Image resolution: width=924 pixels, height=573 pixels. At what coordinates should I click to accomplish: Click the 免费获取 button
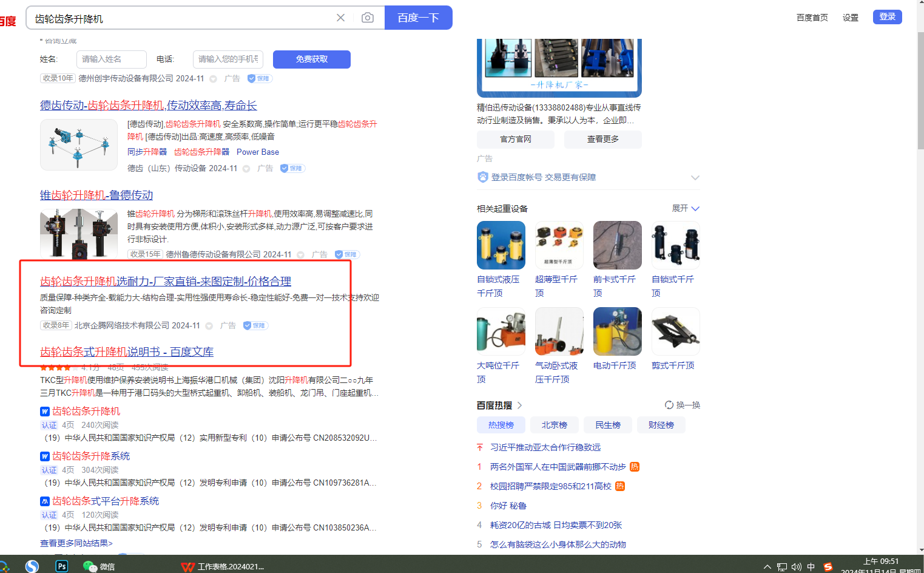coord(311,59)
